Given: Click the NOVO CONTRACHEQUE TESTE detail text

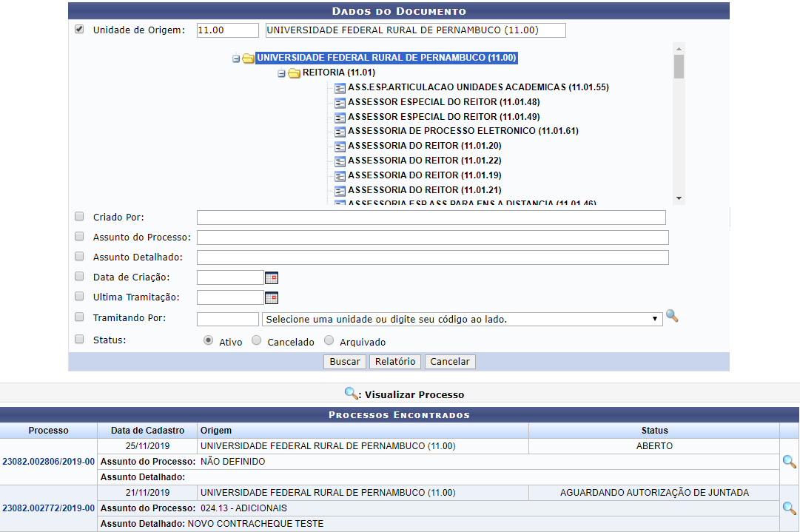Looking at the screenshot, I should [x=255, y=524].
